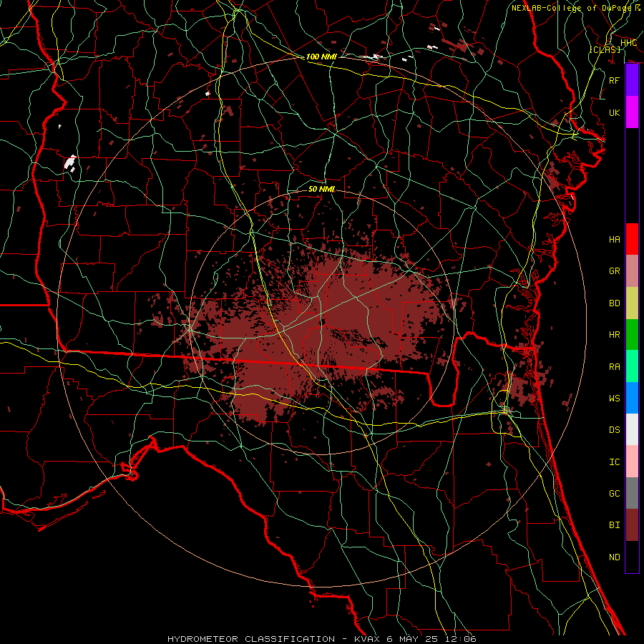The width and height of the screenshot is (644, 644).
Task: Select the GC gray legend swatch
Action: pos(632,493)
